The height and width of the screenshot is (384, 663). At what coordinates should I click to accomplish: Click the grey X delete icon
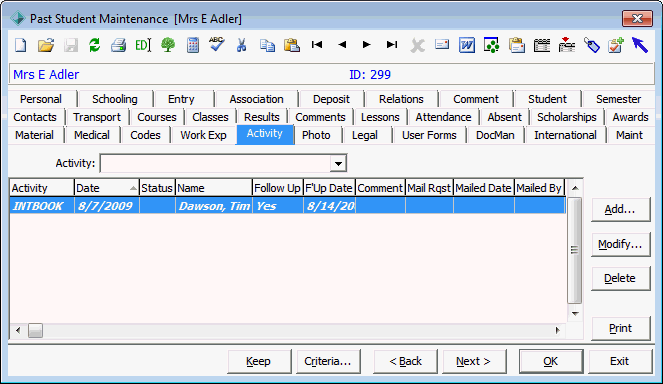tap(417, 45)
